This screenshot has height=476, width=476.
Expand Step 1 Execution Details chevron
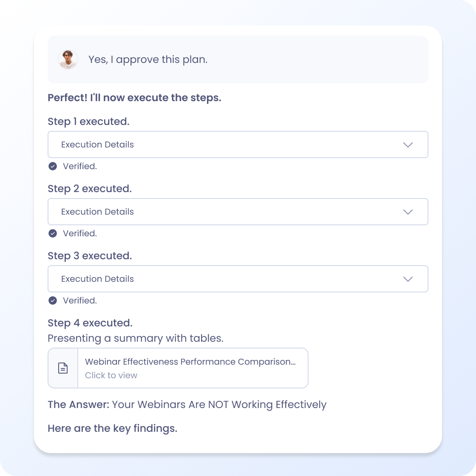pos(408,144)
